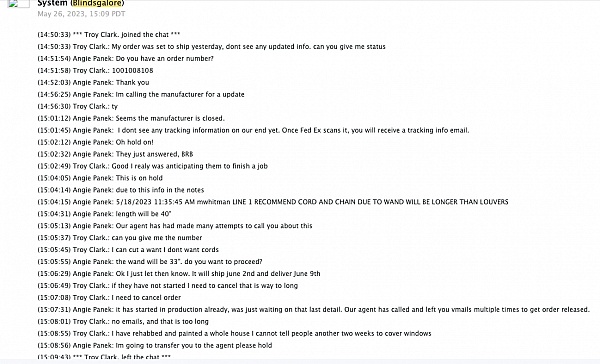Click the highlighted Blindsgalore sender name
The width and height of the screenshot is (600, 364).
[97, 3]
